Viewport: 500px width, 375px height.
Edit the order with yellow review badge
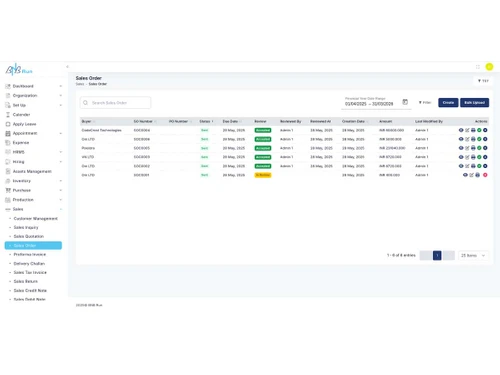pos(471,175)
